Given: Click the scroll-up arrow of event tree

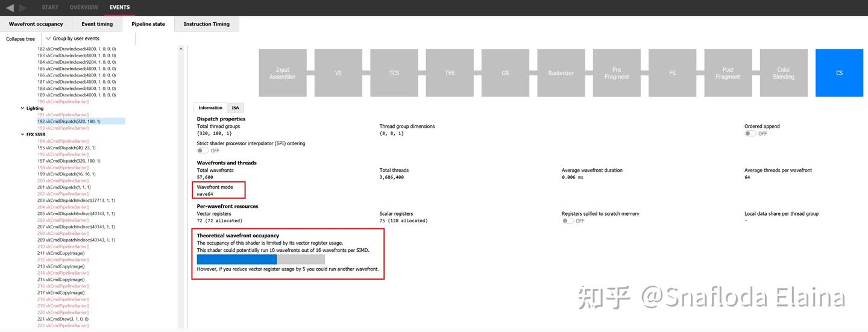Looking at the screenshot, I should [181, 49].
